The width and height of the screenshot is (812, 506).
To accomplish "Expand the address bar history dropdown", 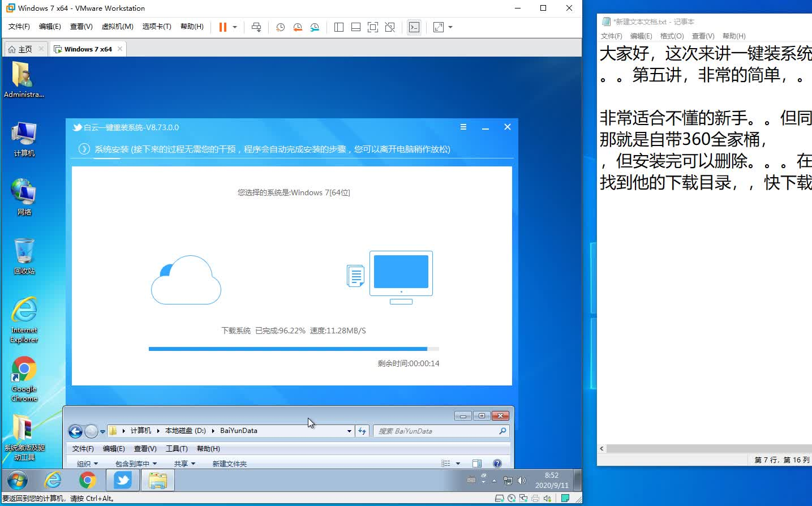I will point(349,431).
